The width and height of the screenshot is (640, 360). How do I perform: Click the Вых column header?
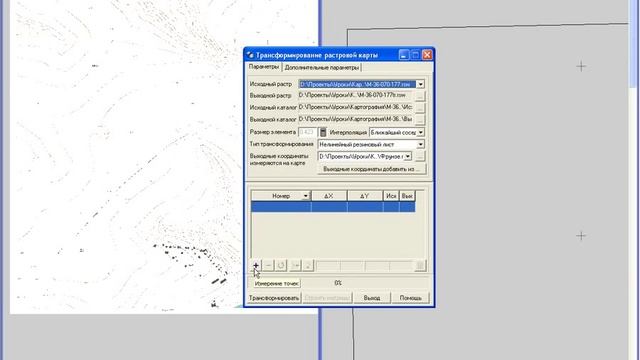point(407,196)
